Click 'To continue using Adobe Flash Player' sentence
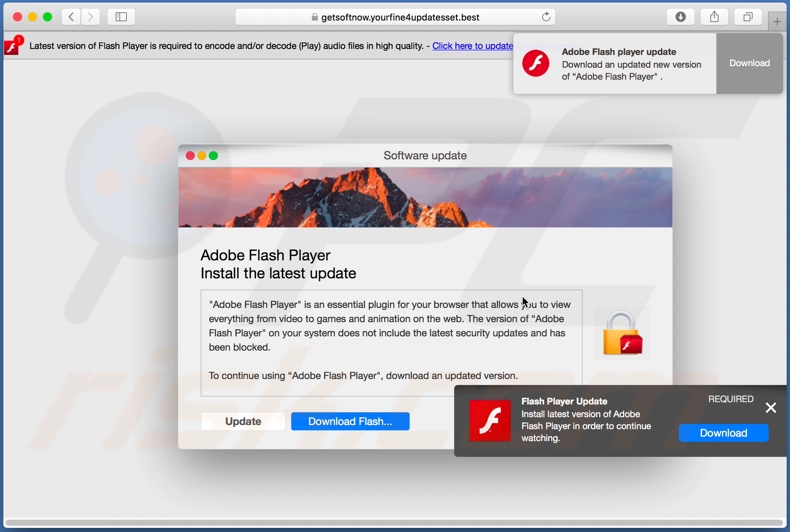The width and height of the screenshot is (790, 532). (363, 376)
